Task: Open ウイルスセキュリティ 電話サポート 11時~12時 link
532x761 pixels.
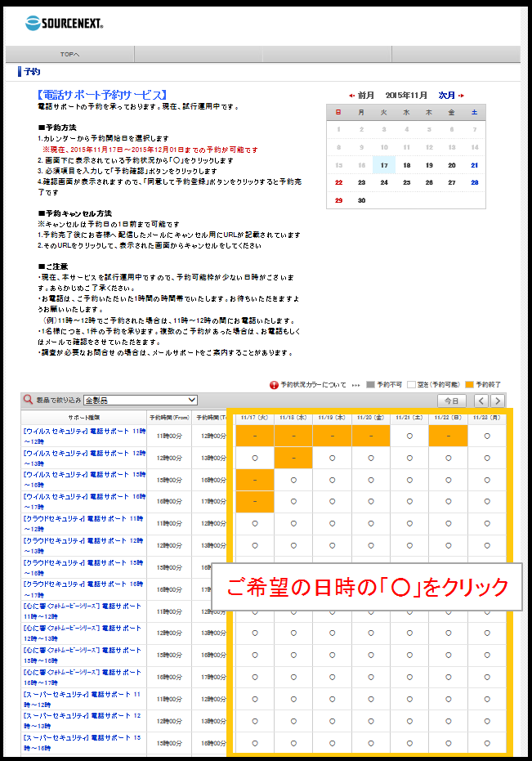Action: (84, 436)
